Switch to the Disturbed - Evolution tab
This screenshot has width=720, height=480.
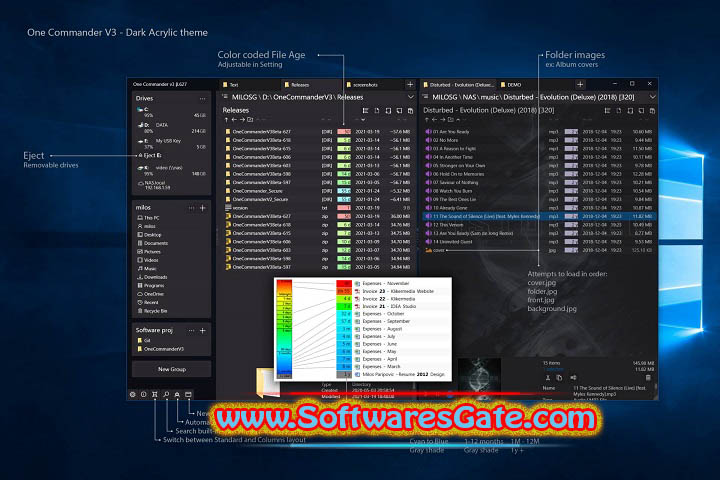[459, 85]
